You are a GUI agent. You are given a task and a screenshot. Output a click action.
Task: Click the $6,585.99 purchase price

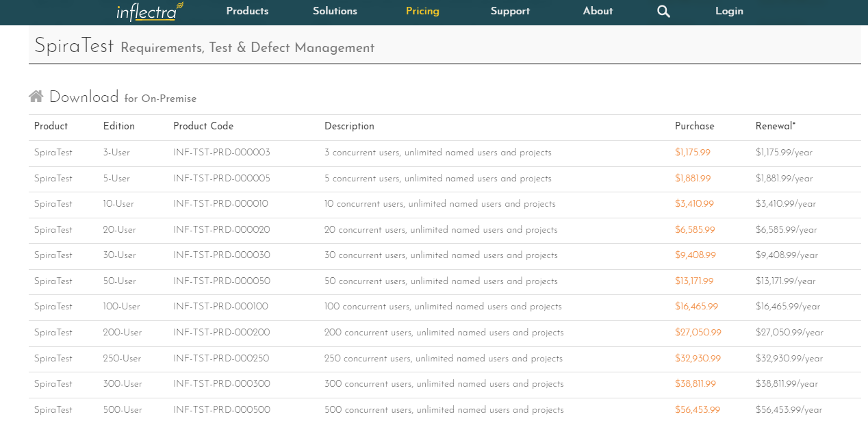pos(695,230)
